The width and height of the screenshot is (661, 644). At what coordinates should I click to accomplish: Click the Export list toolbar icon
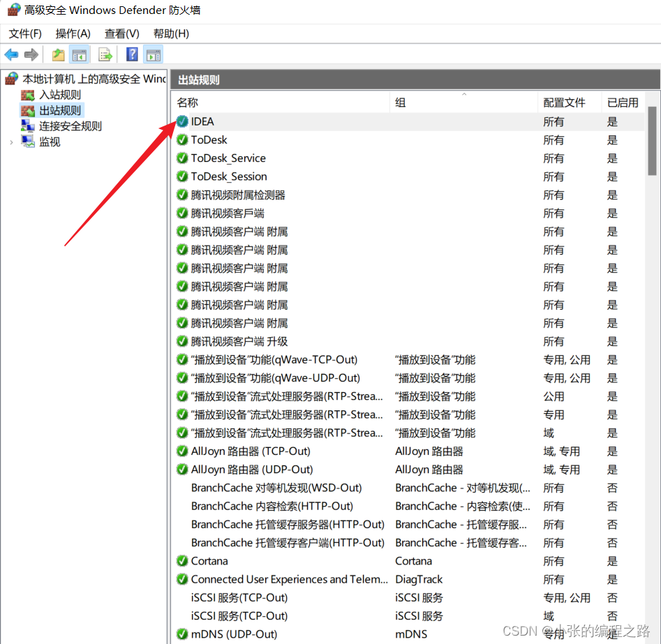pos(105,55)
